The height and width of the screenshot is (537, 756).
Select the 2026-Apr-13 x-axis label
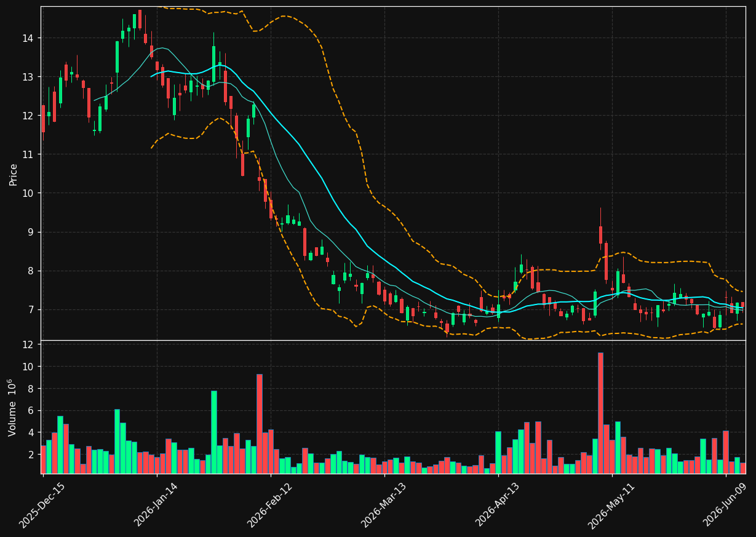pyautogui.click(x=498, y=506)
